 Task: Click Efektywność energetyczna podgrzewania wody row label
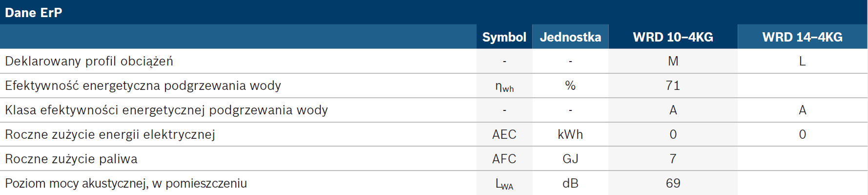tap(143, 86)
